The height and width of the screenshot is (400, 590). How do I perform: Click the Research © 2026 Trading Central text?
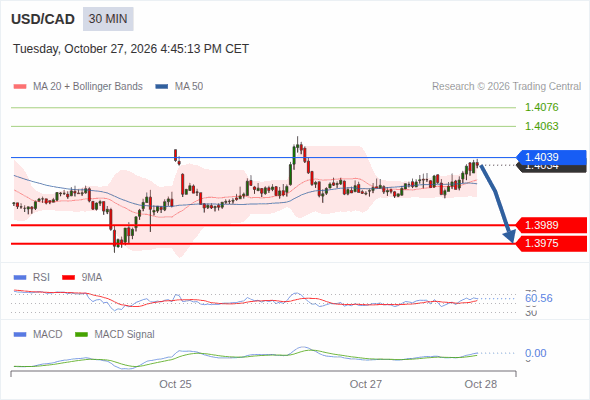[506, 87]
